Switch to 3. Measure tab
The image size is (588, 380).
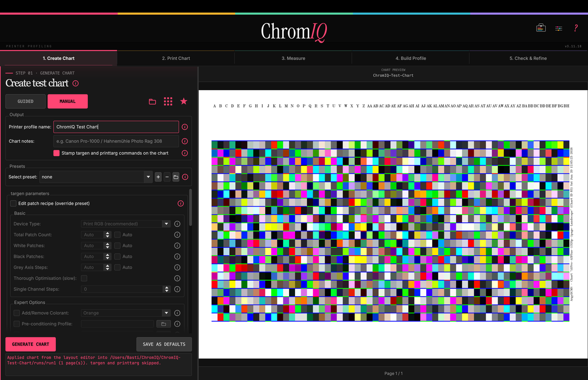293,58
